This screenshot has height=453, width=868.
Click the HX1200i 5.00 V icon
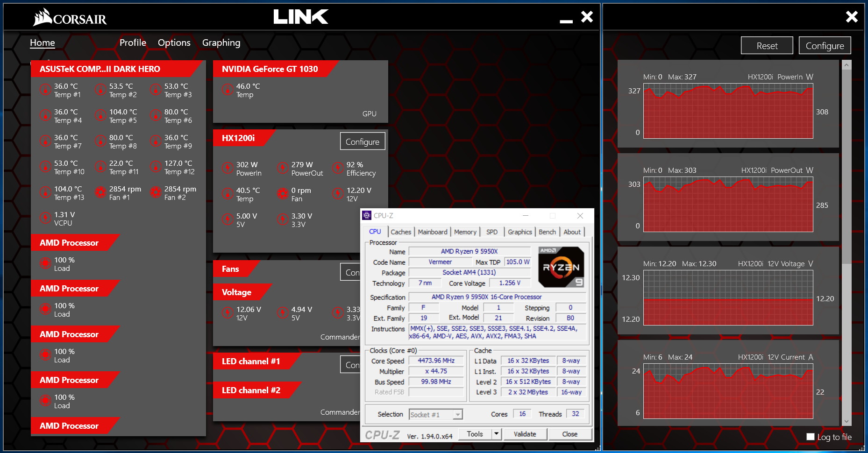pos(228,219)
